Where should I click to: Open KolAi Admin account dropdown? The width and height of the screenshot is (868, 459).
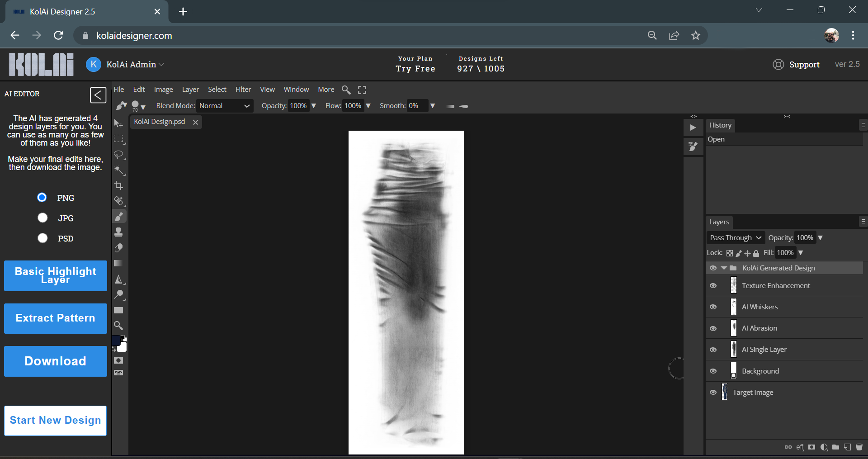[135, 65]
